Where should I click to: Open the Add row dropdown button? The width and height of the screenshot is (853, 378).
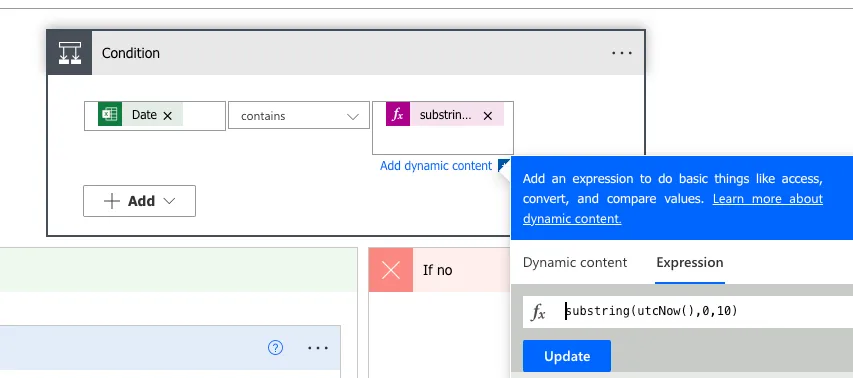139,201
